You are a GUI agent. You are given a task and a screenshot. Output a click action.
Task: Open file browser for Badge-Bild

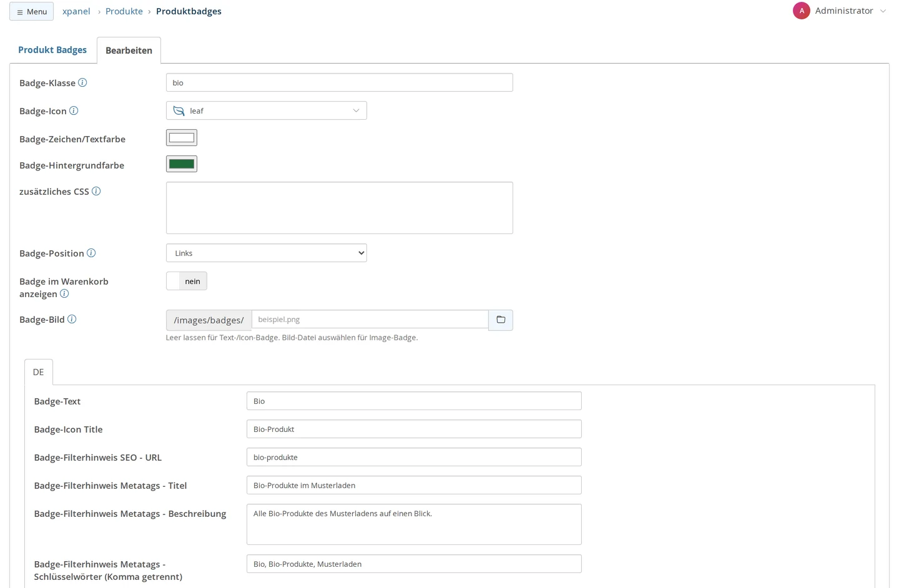pos(501,320)
